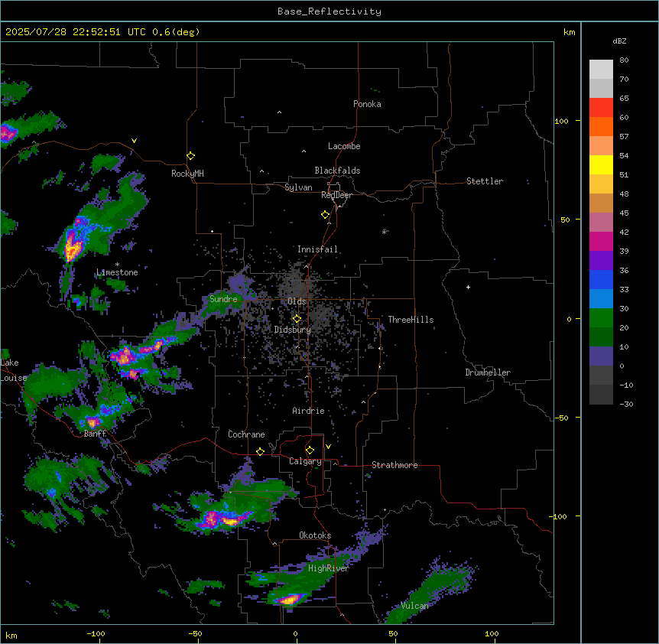Click the km unit label at bottom left

(x=11, y=635)
